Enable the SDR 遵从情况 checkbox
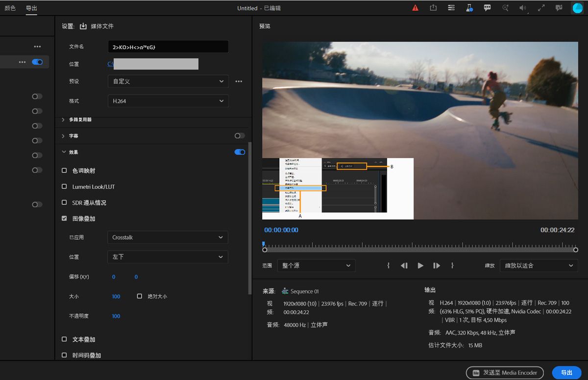Viewport: 588px width, 380px height. pos(64,203)
